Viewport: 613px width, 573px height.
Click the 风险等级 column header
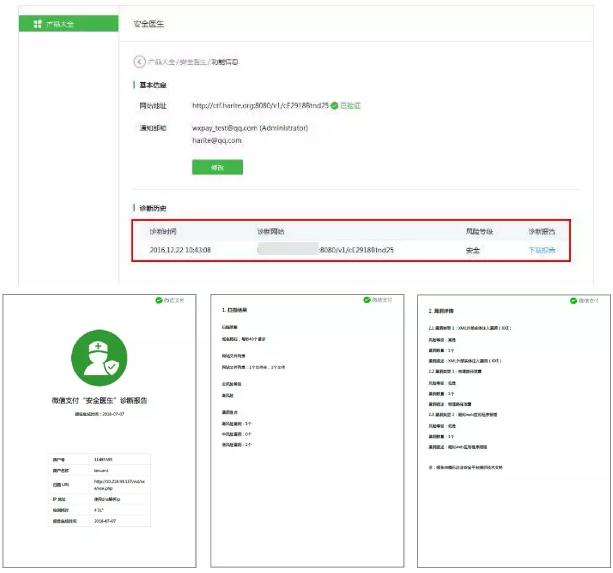pyautogui.click(x=479, y=231)
